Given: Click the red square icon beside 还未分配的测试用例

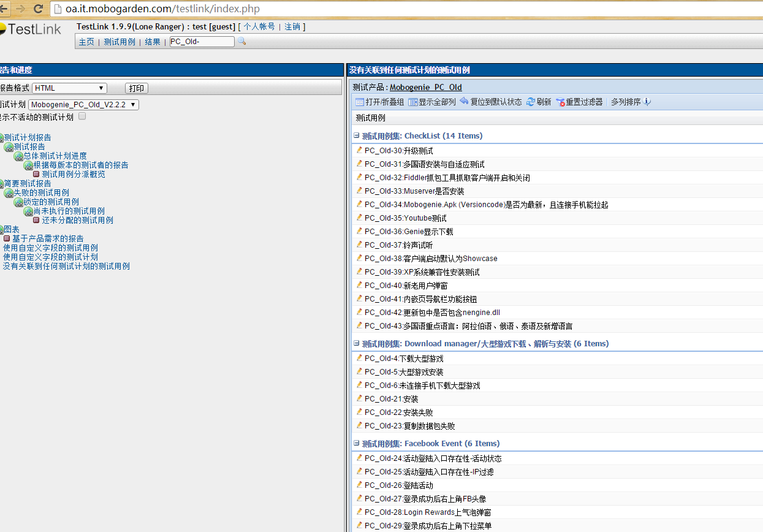Looking at the screenshot, I should pos(36,221).
